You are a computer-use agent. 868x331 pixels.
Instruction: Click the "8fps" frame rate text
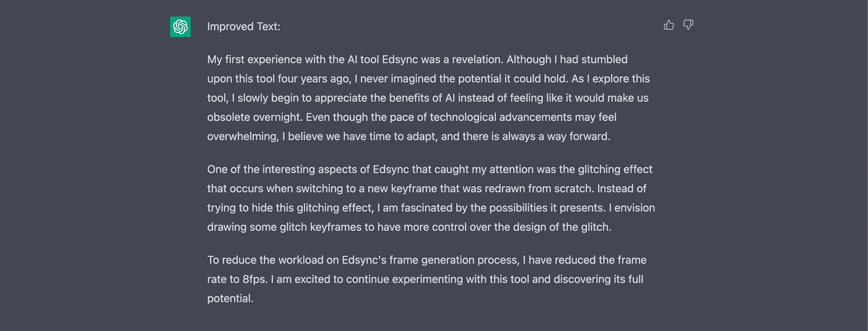[x=254, y=279]
